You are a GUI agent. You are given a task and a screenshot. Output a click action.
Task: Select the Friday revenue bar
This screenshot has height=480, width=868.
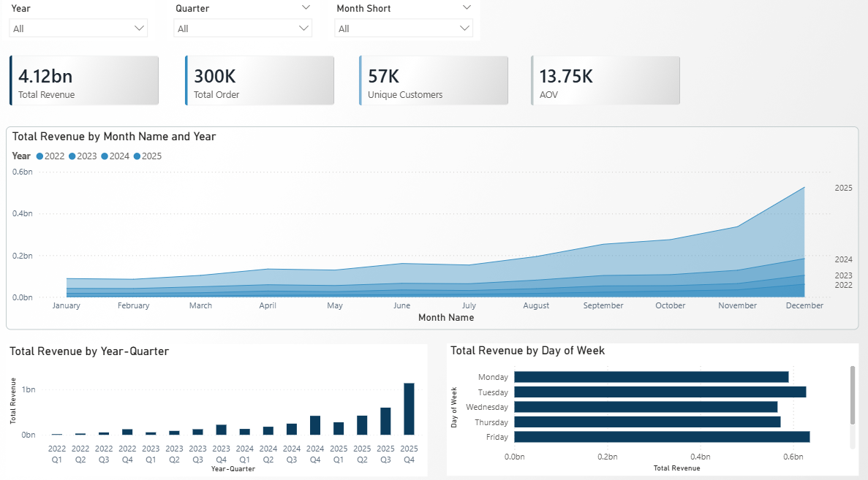(x=662, y=437)
